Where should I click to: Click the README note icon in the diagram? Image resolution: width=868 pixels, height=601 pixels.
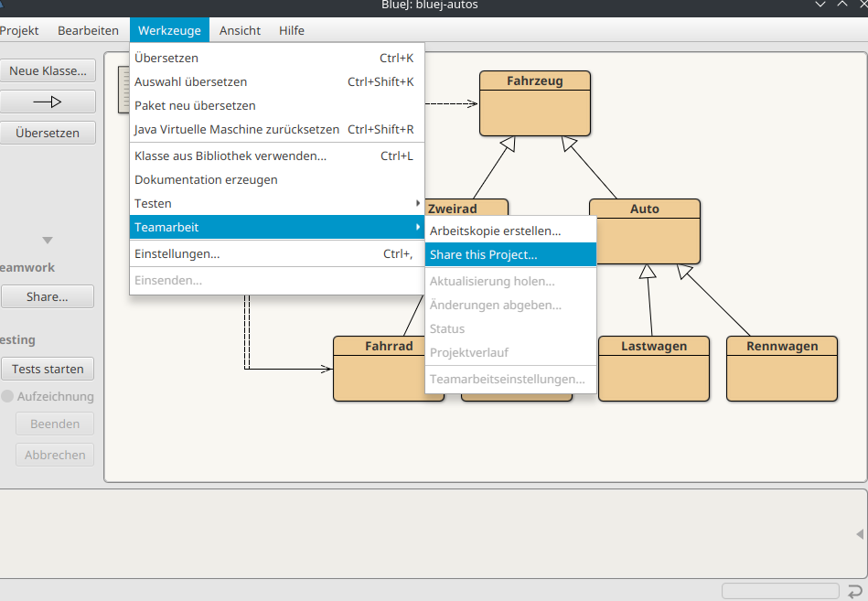point(124,90)
